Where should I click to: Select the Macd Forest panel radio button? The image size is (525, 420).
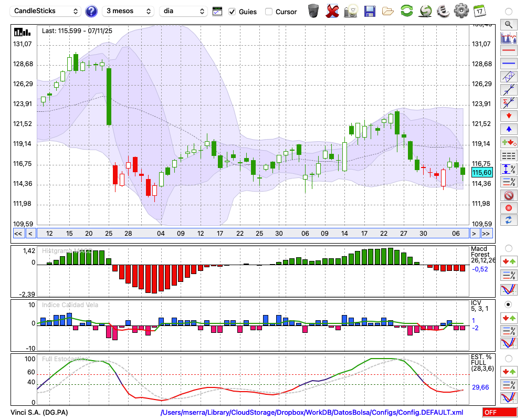click(x=508, y=248)
